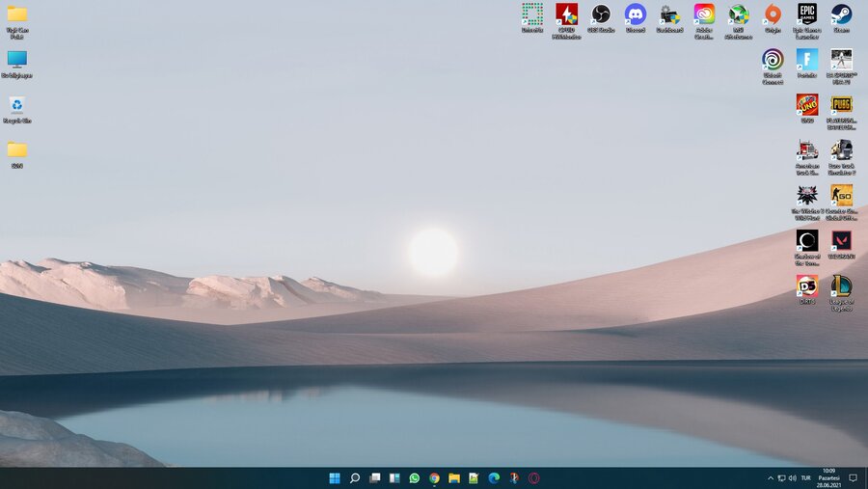The width and height of the screenshot is (868, 489).
Task: Open the Recycle Bin
Action: 16,105
